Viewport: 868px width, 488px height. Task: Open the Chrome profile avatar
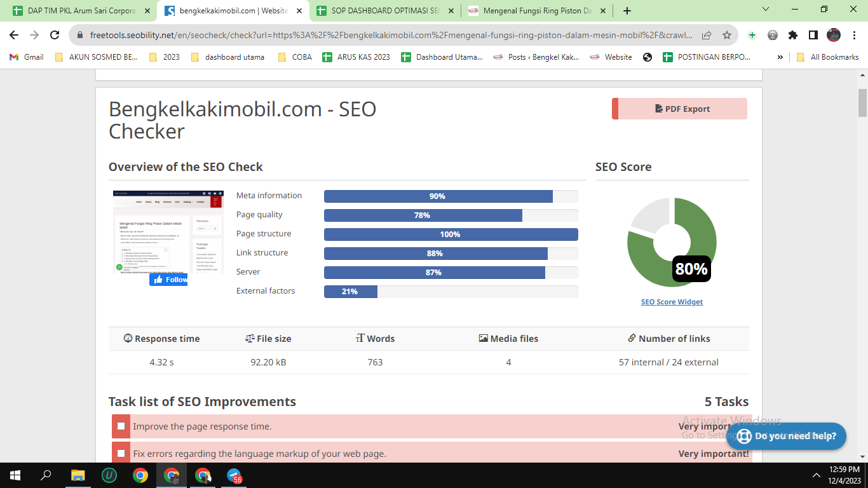[834, 35]
